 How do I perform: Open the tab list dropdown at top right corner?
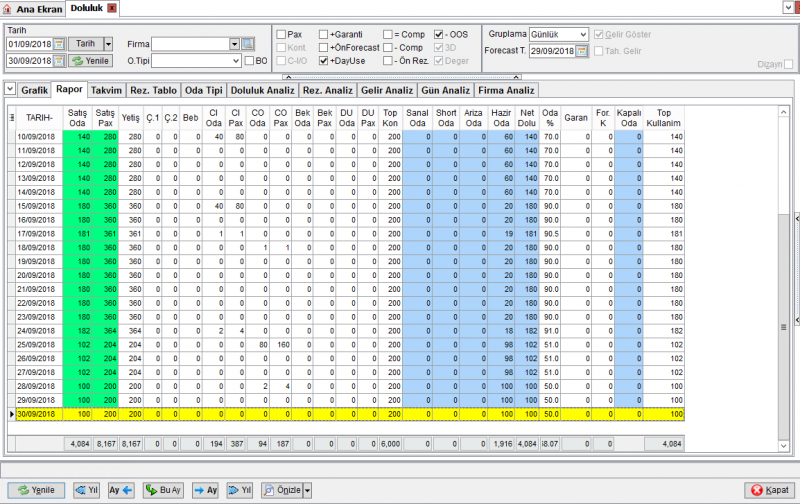point(789,7)
